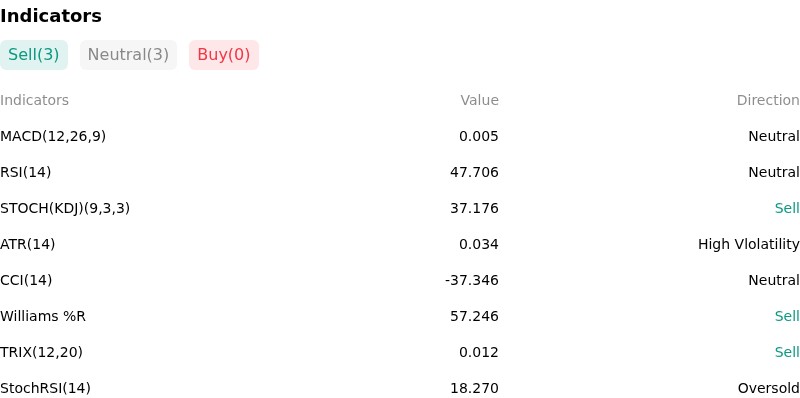Click the Sell direction for Williams %R

(x=787, y=316)
